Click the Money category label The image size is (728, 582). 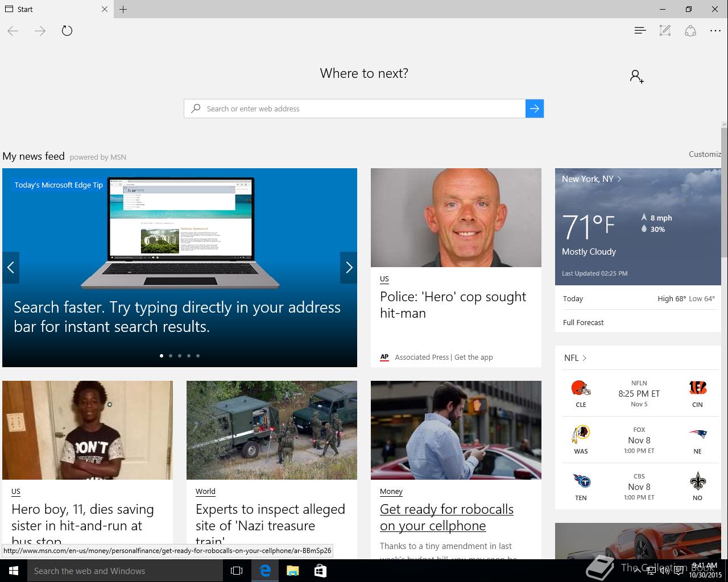[x=391, y=492]
